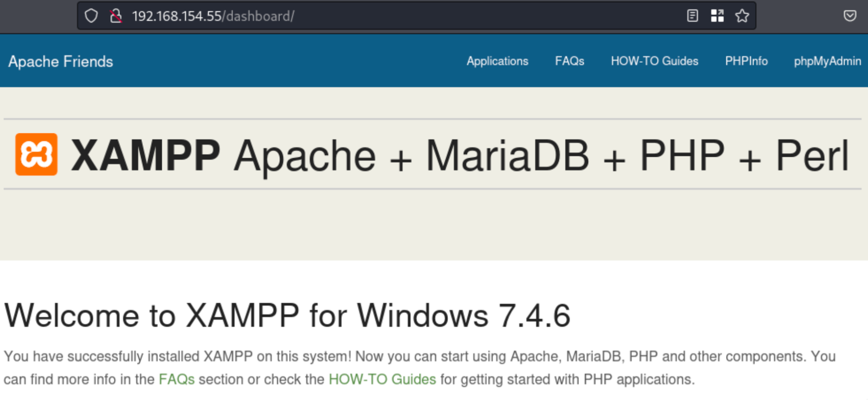Click the bold XAMPP word in the banner

(x=146, y=155)
